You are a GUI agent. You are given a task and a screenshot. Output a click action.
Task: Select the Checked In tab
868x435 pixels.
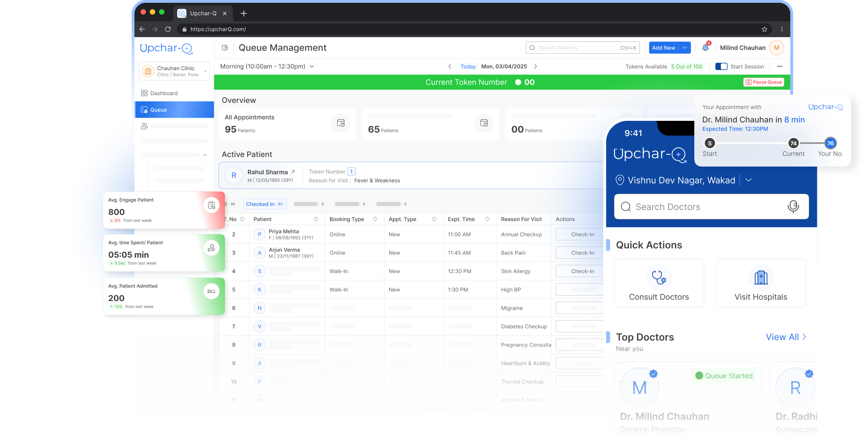click(265, 204)
